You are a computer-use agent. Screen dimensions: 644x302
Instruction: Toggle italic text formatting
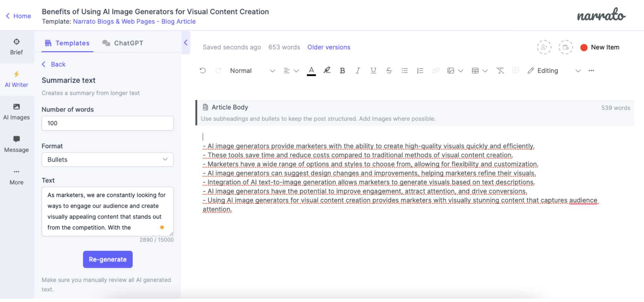[x=358, y=70]
